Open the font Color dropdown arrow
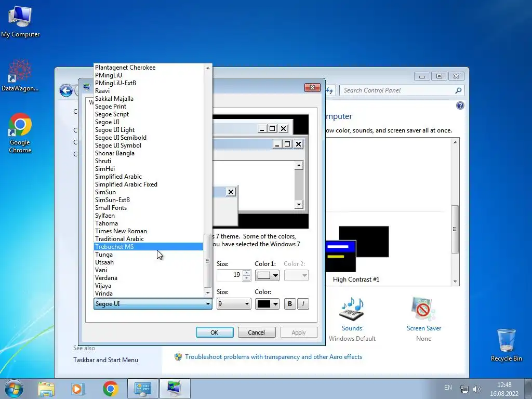 point(275,303)
